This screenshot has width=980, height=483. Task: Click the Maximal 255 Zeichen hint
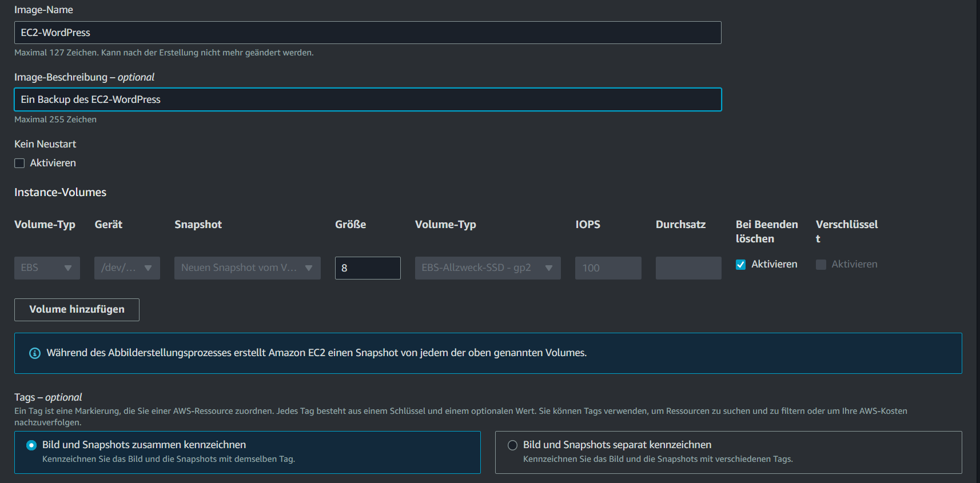[55, 119]
